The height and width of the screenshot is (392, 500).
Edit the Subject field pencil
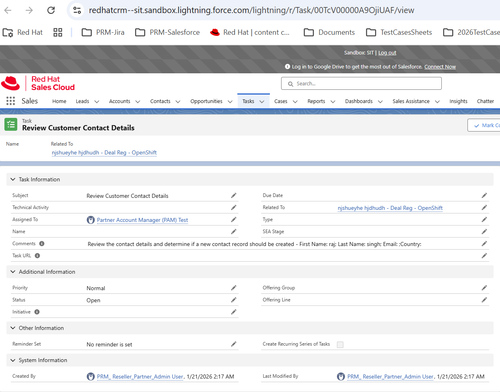[234, 195]
